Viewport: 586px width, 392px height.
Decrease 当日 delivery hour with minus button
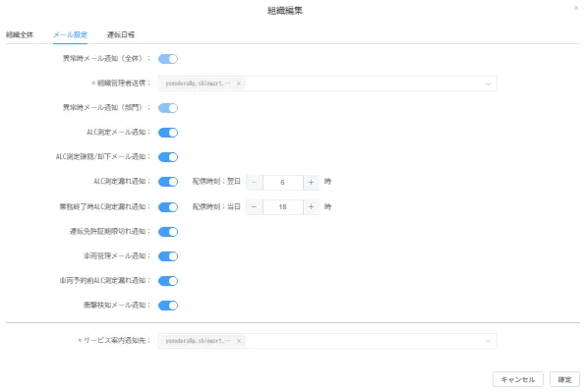click(x=254, y=207)
